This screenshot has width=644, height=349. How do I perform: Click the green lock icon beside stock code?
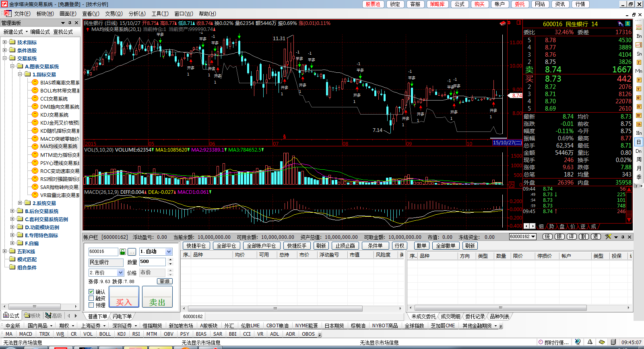123,252
